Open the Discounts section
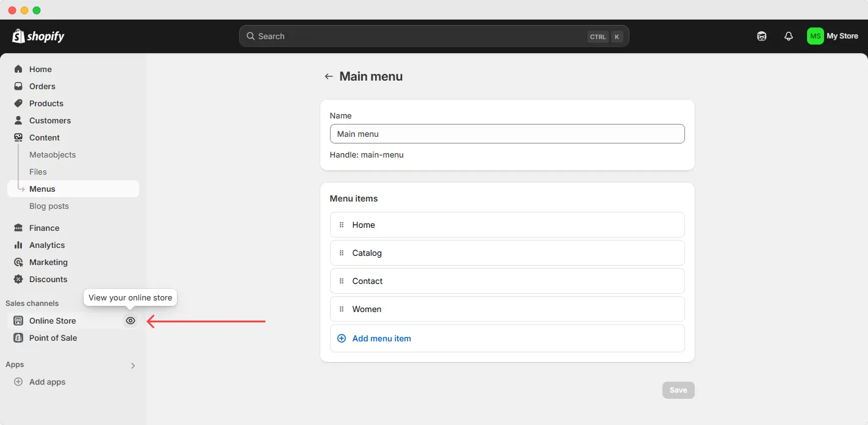 click(x=48, y=279)
